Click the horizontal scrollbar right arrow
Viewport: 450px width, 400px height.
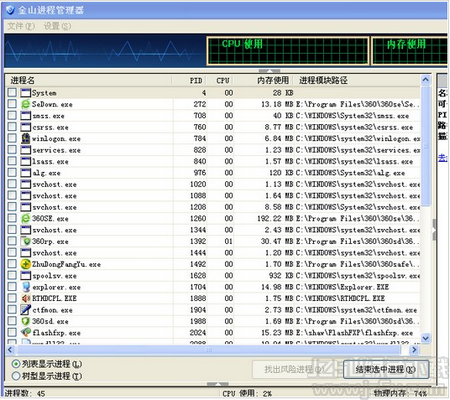pos(414,350)
